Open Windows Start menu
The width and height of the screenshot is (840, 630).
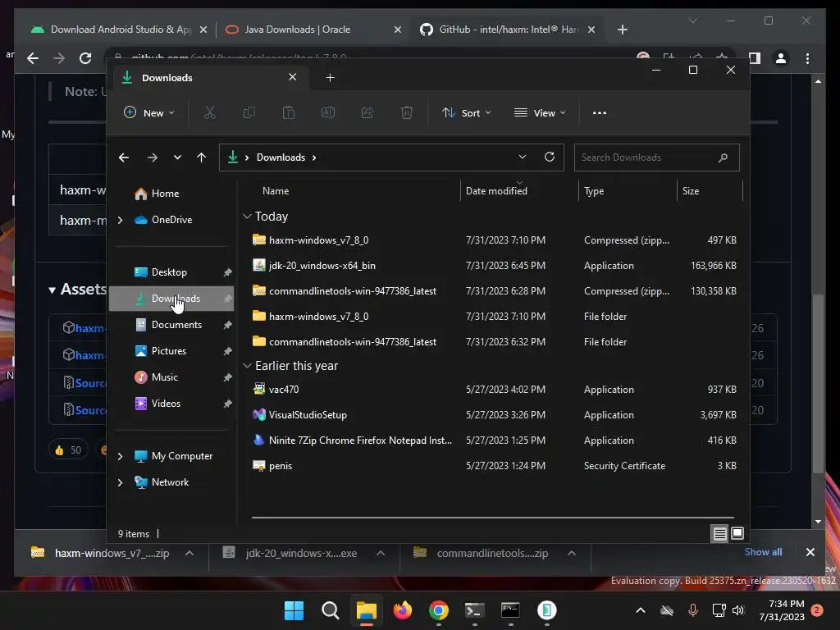tap(294, 610)
